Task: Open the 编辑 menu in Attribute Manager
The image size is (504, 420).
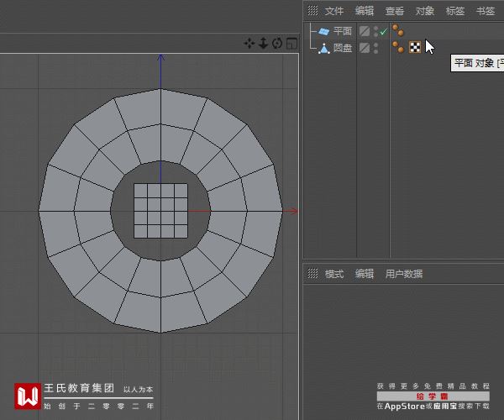Action: tap(365, 274)
